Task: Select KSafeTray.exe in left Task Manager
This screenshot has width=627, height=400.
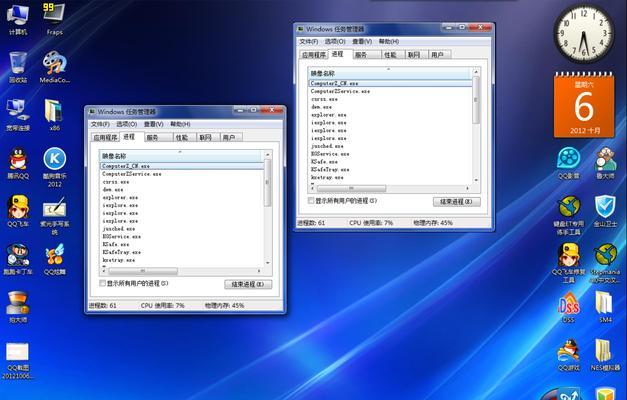Action: coord(182,252)
